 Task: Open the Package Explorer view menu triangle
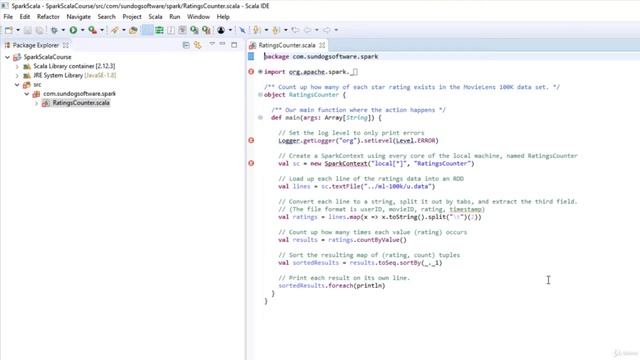click(x=212, y=44)
